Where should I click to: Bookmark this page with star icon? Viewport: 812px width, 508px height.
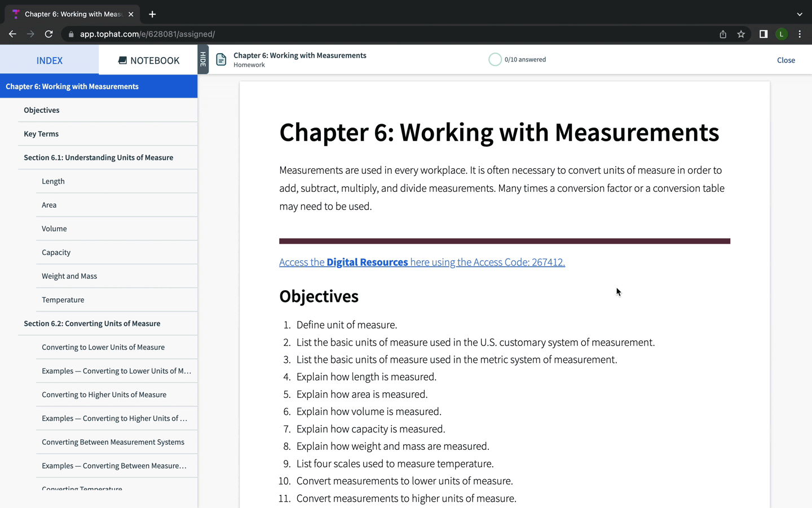coord(741,34)
